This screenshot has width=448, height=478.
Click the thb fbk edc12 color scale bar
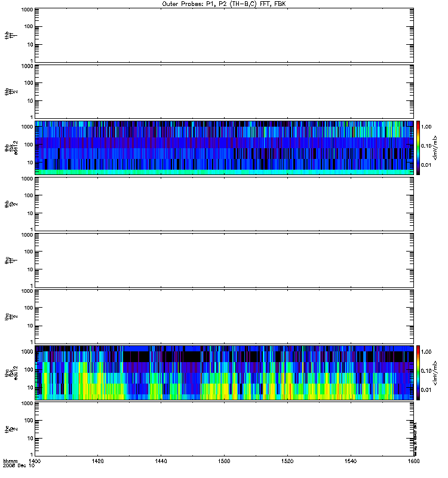[418, 148]
